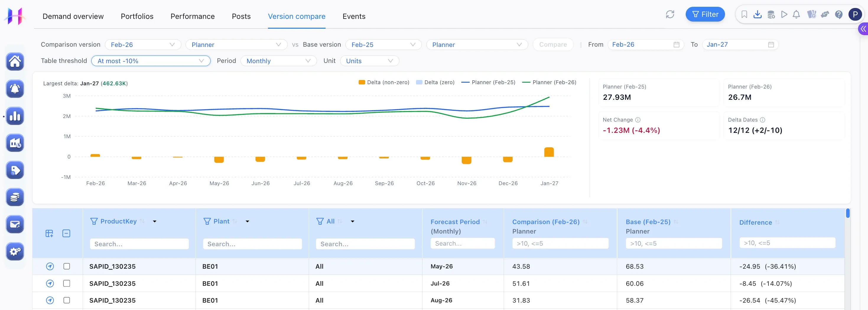868x310 pixels.
Task: Open the coins stack sidebar icon
Action: pos(15,197)
